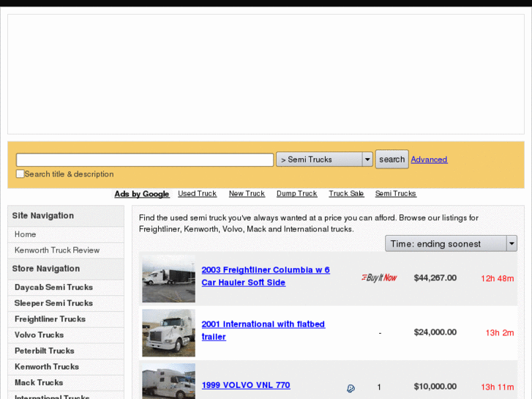532x399 pixels.
Task: Click the 12h 48m time remaining
Action: coord(498,278)
